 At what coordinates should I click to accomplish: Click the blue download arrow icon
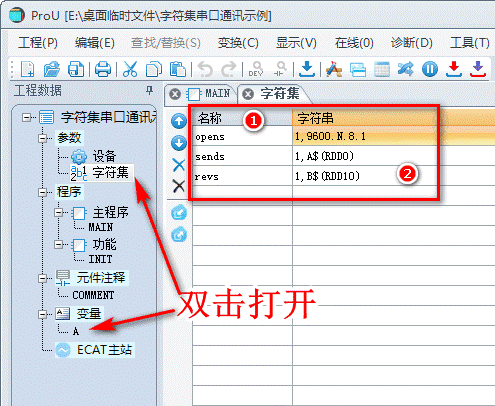306,69
